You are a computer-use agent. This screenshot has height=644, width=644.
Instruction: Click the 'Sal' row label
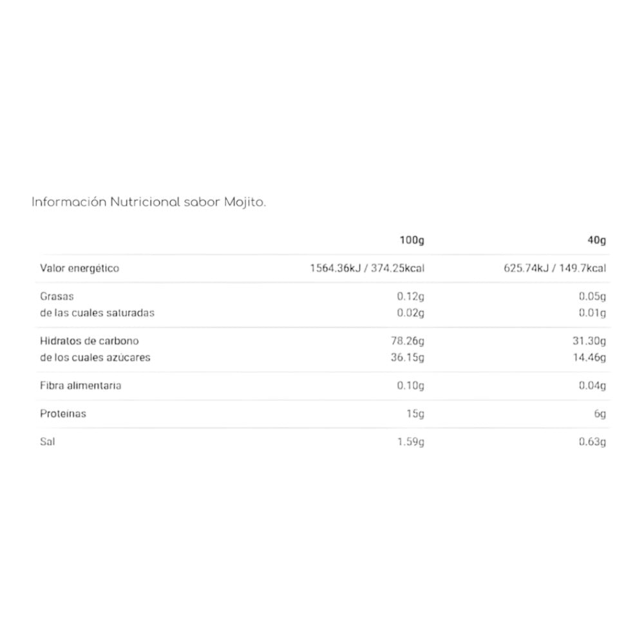47,442
